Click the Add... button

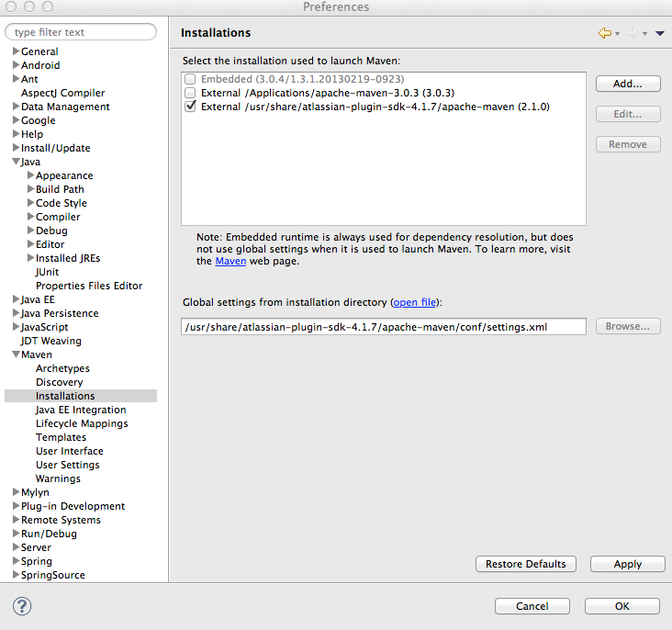coord(628,84)
